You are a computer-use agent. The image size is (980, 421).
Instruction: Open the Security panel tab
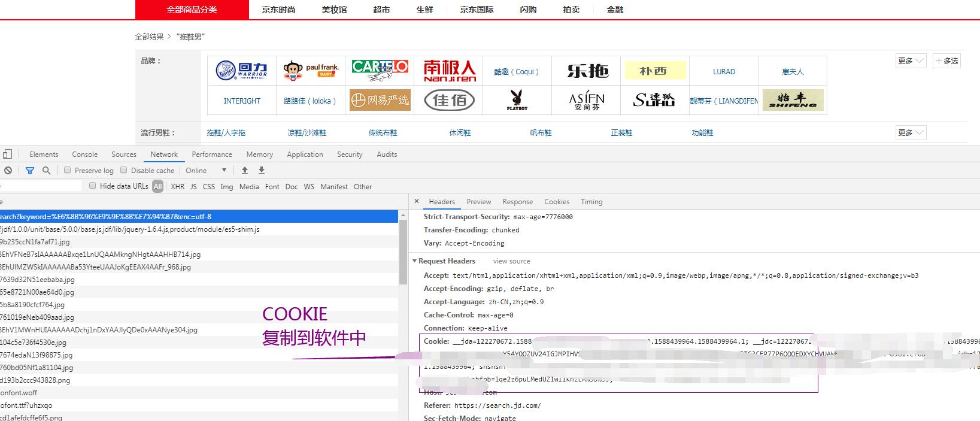(x=350, y=155)
